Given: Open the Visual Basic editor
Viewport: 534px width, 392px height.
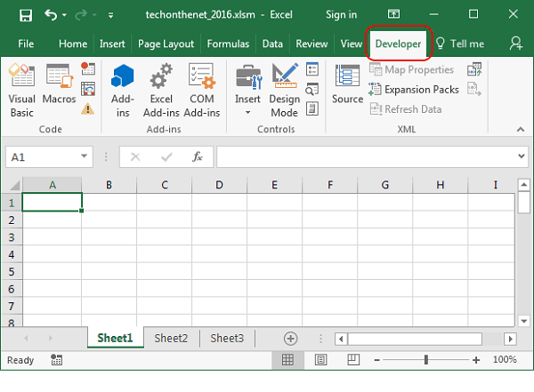Looking at the screenshot, I should 21,92.
